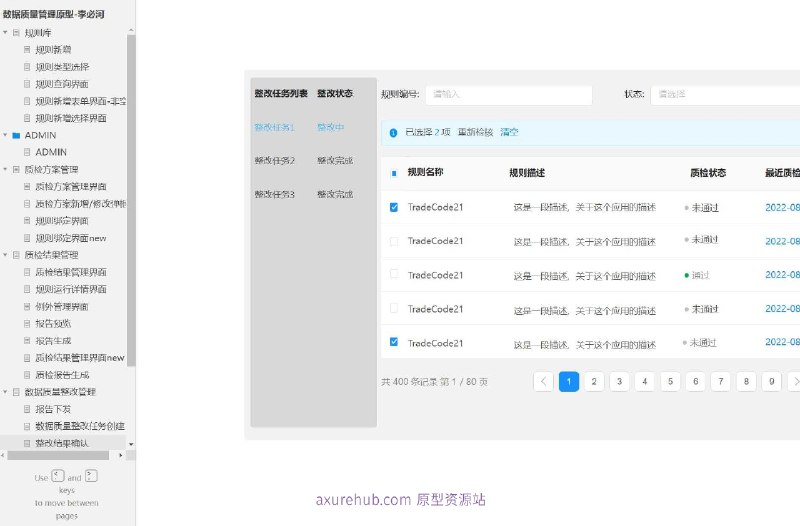
Task: Collapse the 质检方案管理 tree node
Action: coord(5,169)
